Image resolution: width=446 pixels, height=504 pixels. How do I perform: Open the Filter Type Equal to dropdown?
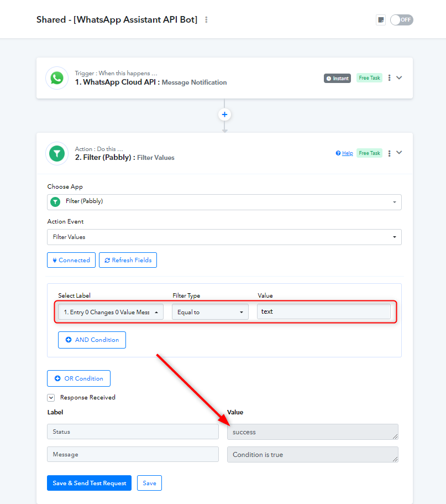[x=211, y=312]
